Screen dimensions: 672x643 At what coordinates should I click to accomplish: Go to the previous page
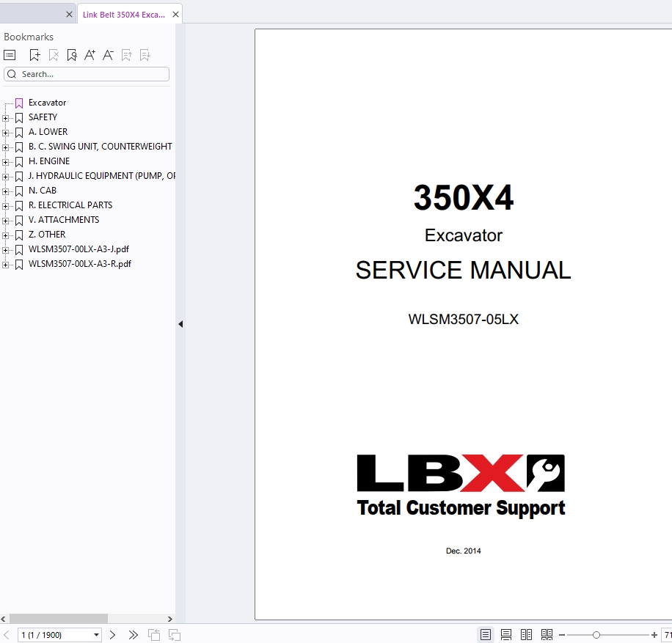[7, 635]
